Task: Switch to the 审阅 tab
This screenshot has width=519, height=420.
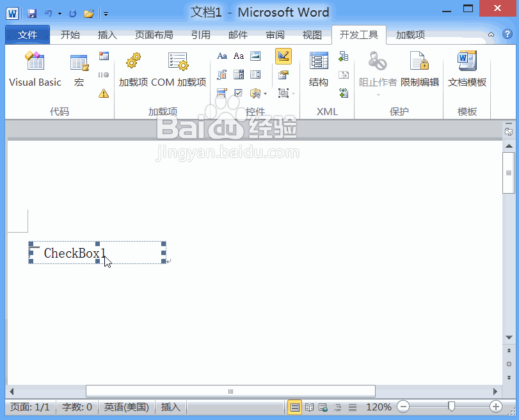Action: pyautogui.click(x=275, y=35)
